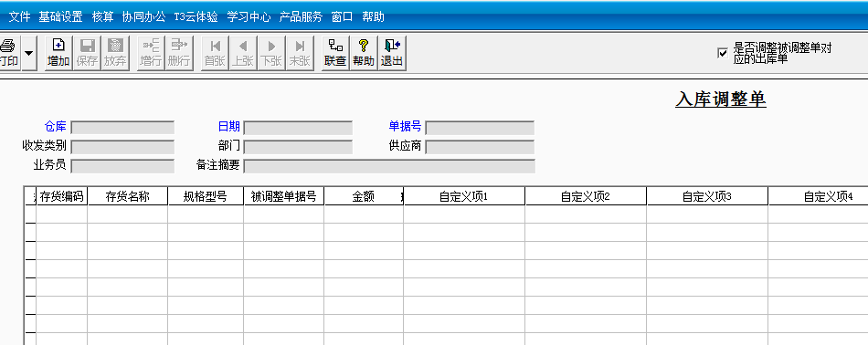Click the 联查 linked query icon
The height and width of the screenshot is (345, 868).
click(335, 53)
